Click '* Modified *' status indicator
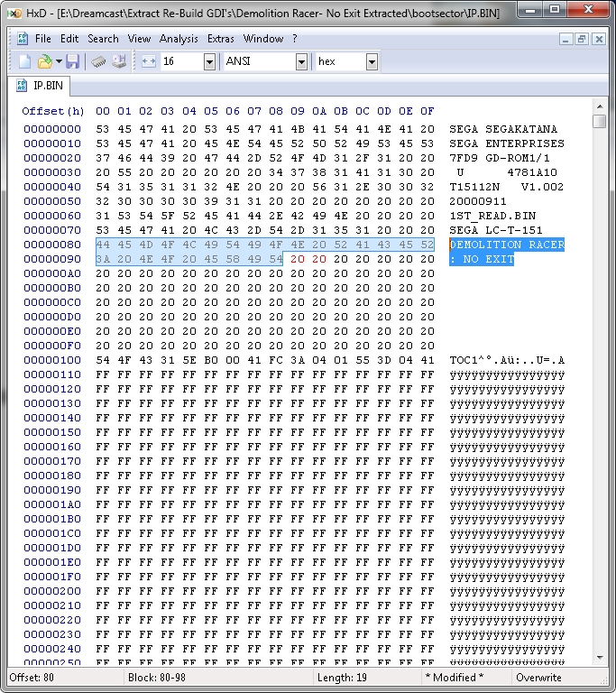The height and width of the screenshot is (693, 616). pyautogui.click(x=454, y=678)
